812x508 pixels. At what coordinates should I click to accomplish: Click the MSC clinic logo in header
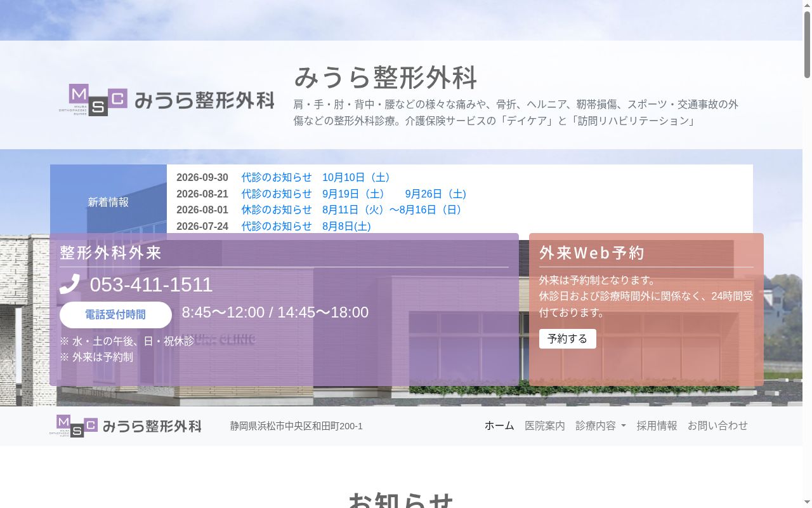[167, 100]
